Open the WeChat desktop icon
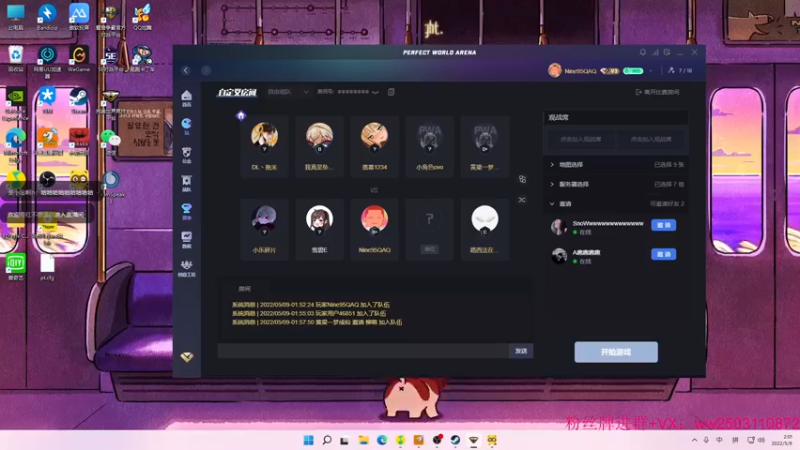 coord(110,141)
